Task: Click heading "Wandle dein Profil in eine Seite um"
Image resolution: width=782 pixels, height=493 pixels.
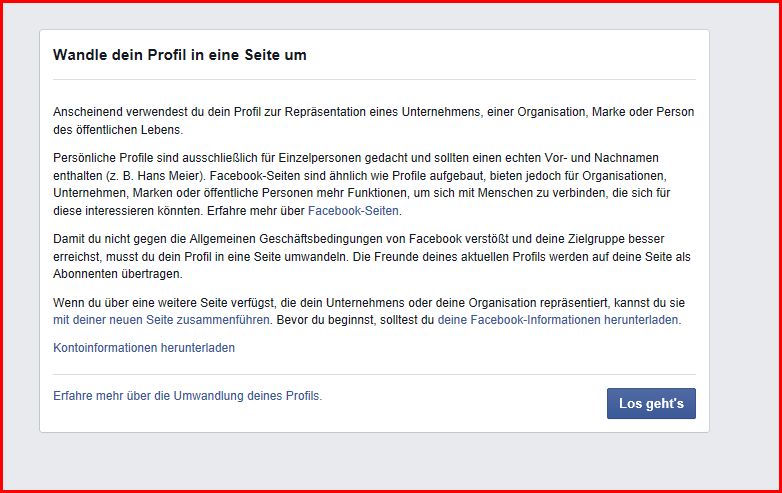Action: [x=180, y=55]
